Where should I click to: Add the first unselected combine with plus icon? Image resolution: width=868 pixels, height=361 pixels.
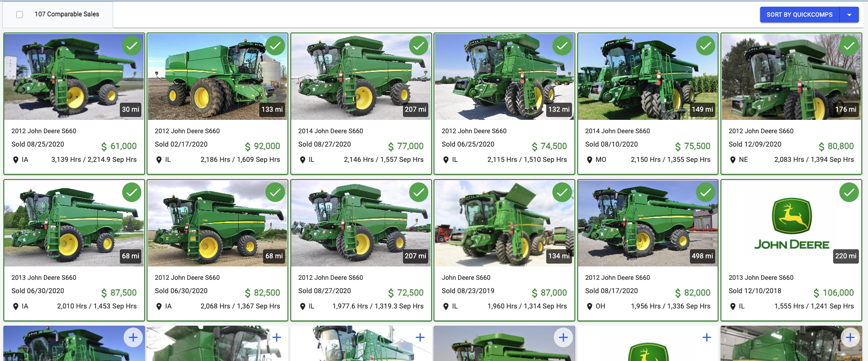tap(133, 338)
